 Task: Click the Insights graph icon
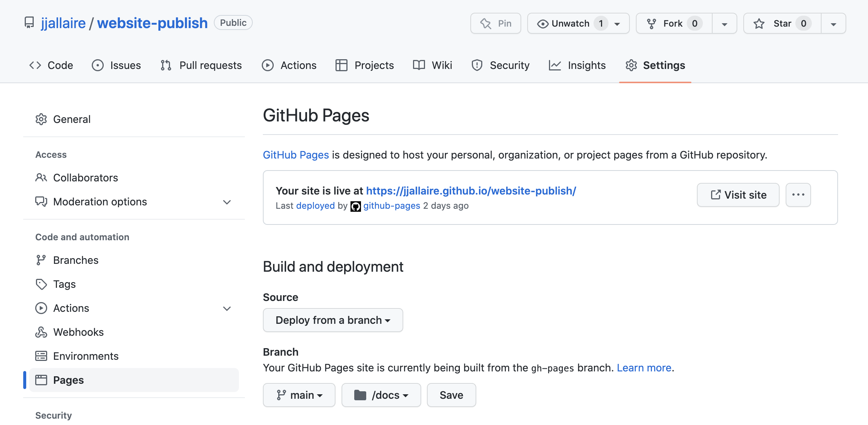pyautogui.click(x=556, y=65)
